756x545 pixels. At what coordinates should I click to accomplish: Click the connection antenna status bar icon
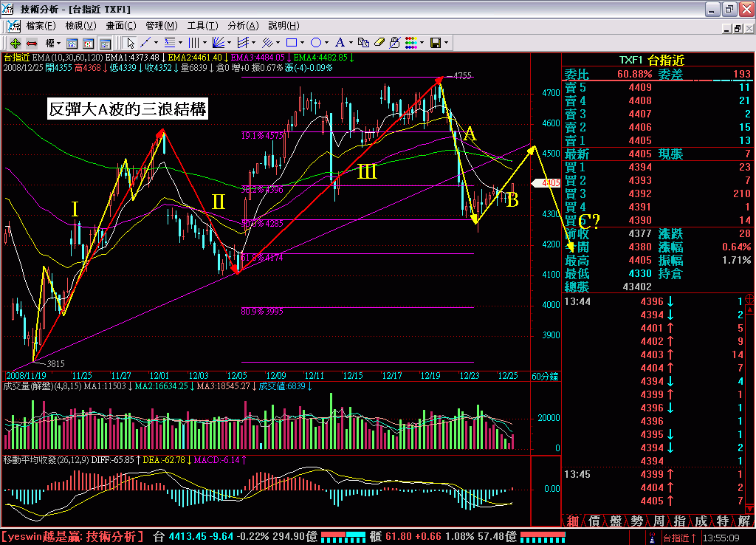pyautogui.click(x=652, y=538)
